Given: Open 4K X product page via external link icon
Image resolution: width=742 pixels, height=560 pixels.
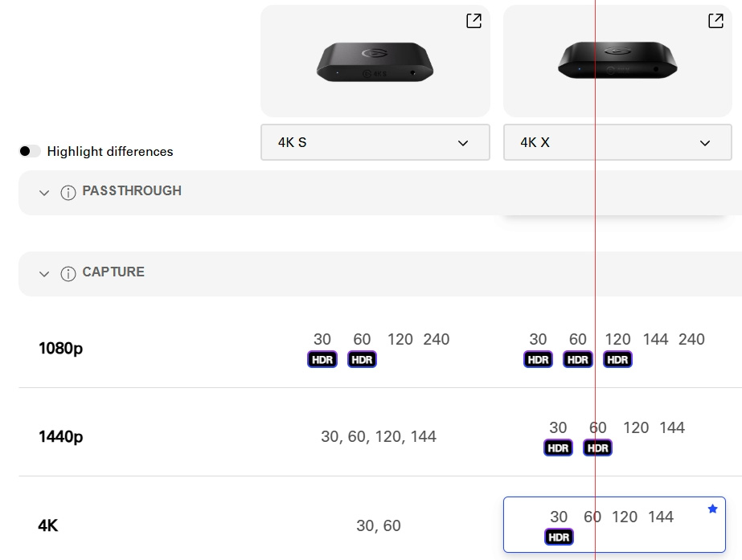Looking at the screenshot, I should click(715, 21).
